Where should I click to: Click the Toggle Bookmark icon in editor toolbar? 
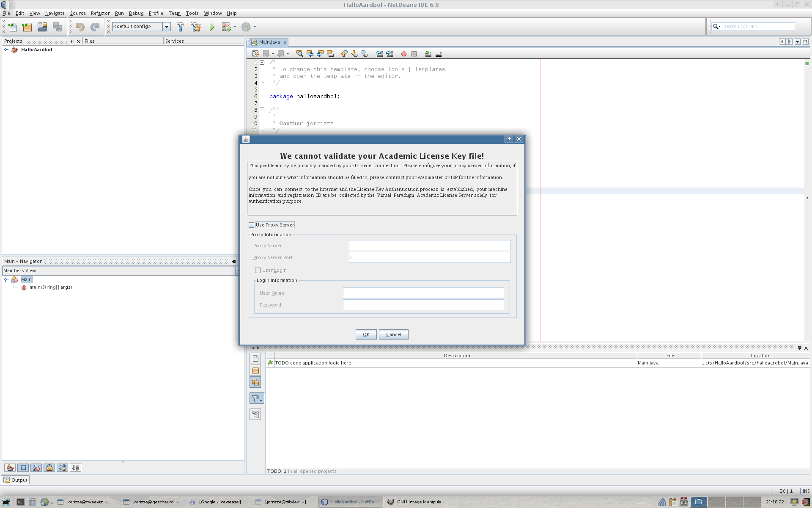(365, 54)
